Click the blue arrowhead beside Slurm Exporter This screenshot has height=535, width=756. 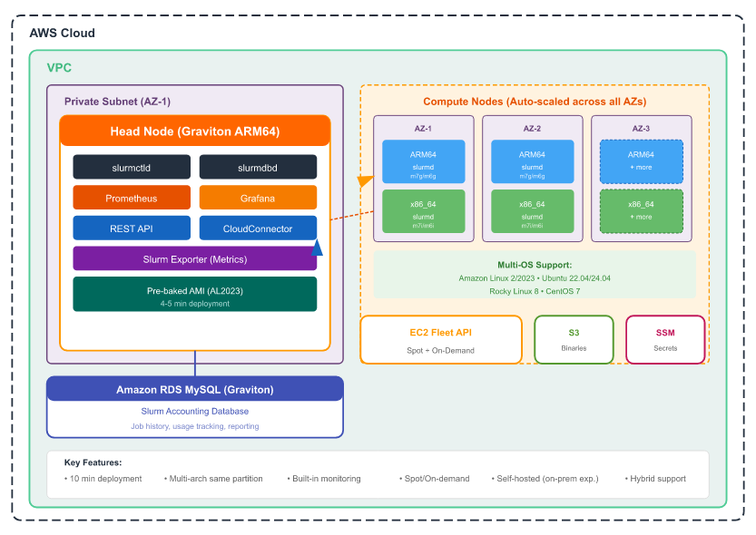pos(317,248)
